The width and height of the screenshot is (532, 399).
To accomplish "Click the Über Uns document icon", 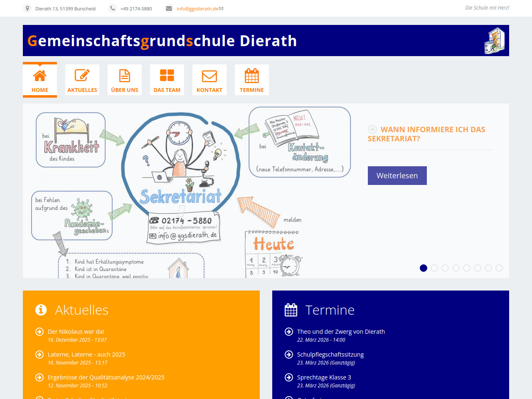I will pos(125,76).
